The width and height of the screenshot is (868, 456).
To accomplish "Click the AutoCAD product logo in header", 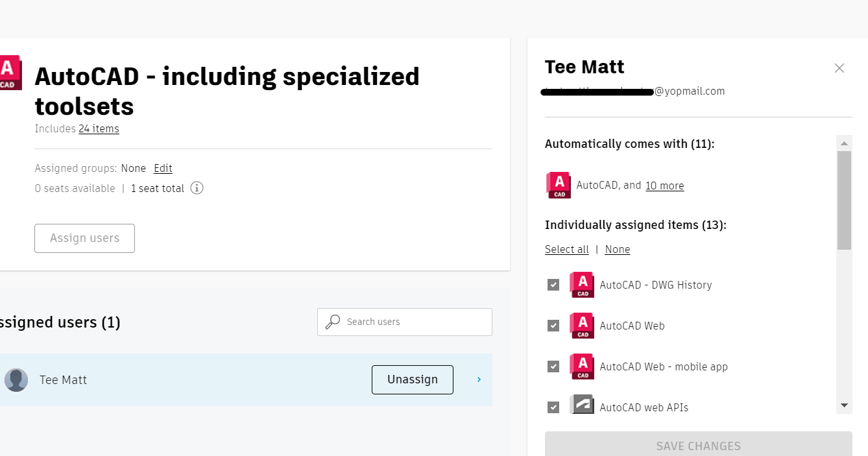I will click(10, 73).
